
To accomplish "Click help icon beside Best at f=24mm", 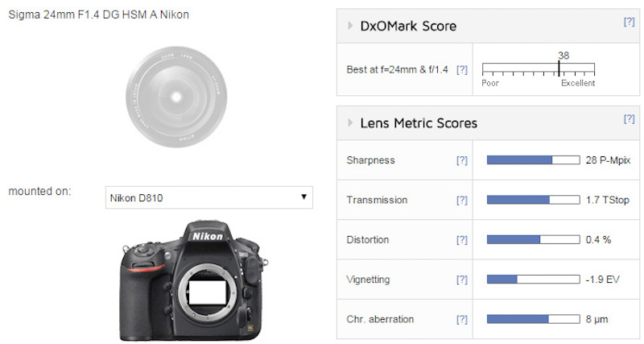I will coord(462,70).
